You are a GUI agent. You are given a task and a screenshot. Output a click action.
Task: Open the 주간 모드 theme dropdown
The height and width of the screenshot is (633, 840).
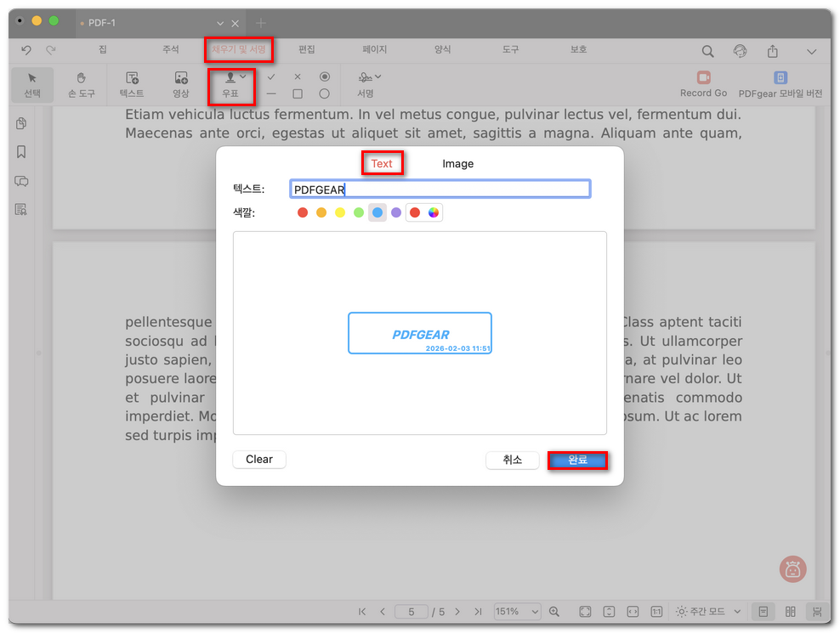(x=708, y=612)
